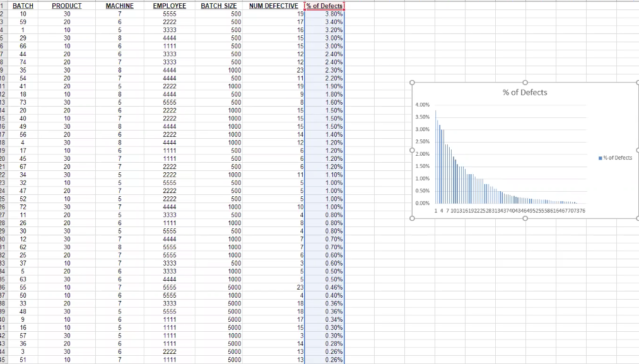Select the batch number 41 cell
This screenshot has height=364, width=639.
[x=23, y=86]
